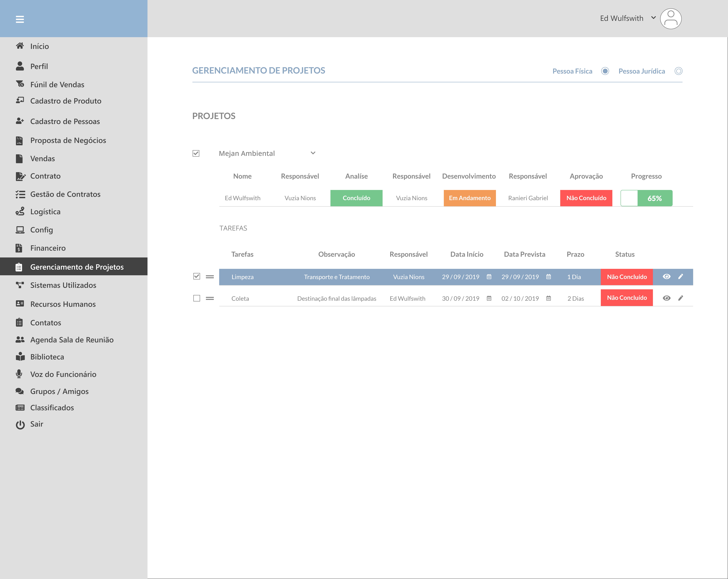The width and height of the screenshot is (728, 579).
Task: Click the Contatos clipboard icon
Action: coord(19,322)
